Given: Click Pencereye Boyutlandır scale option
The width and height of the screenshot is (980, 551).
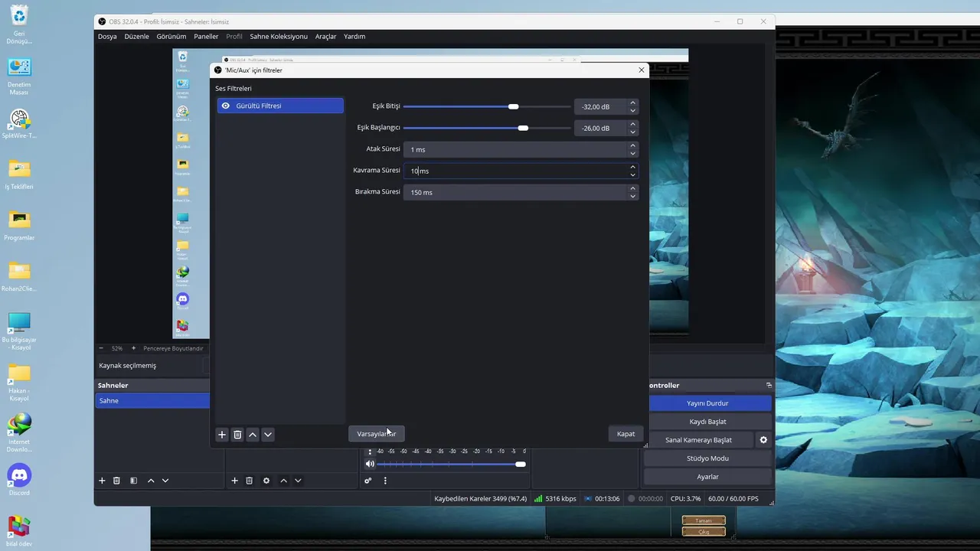Looking at the screenshot, I should (x=173, y=348).
